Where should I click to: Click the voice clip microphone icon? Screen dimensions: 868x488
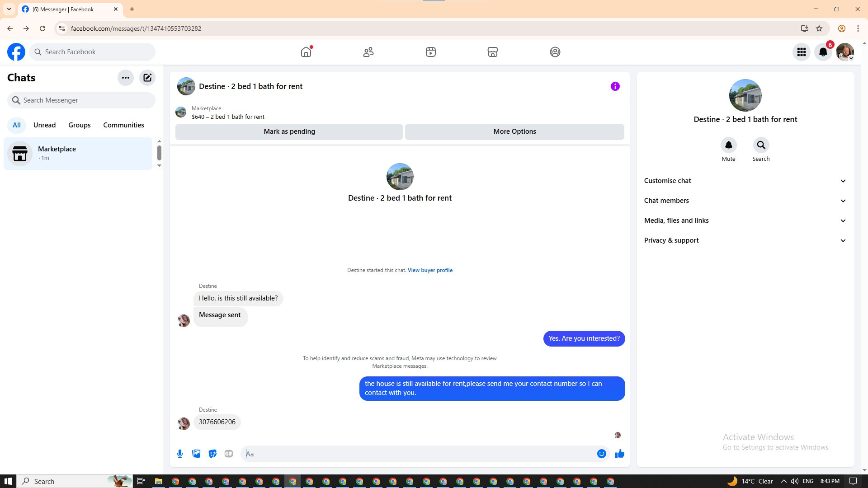click(180, 454)
